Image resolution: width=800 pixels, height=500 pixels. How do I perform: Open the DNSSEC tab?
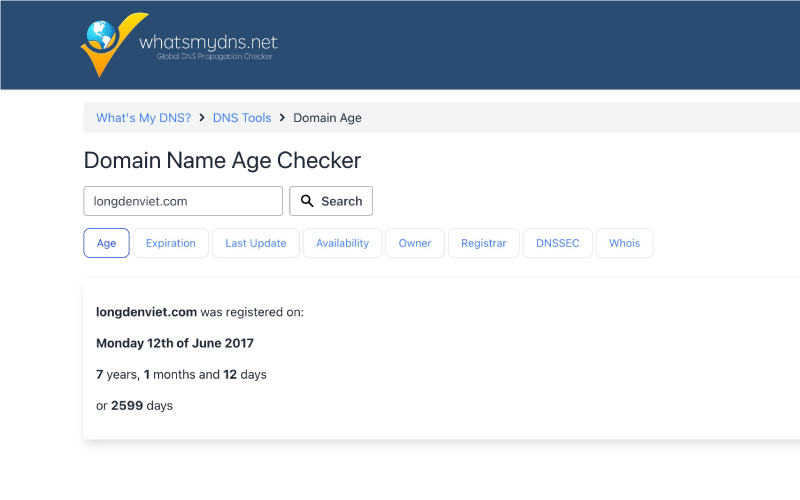pos(557,243)
